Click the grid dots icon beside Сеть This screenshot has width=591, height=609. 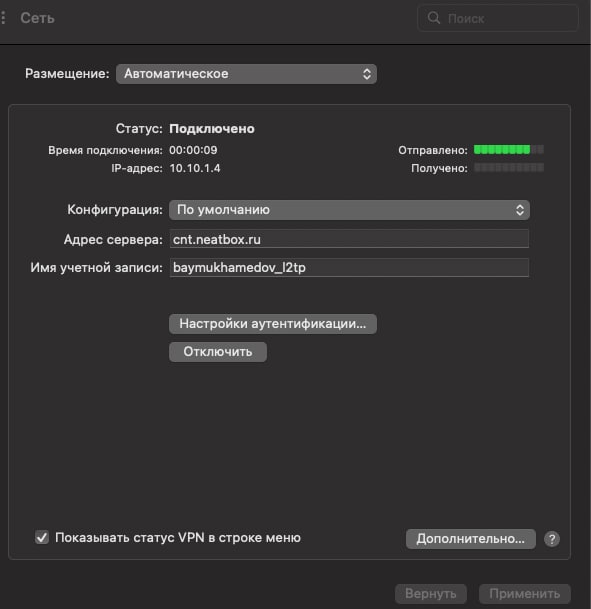(x=3, y=18)
